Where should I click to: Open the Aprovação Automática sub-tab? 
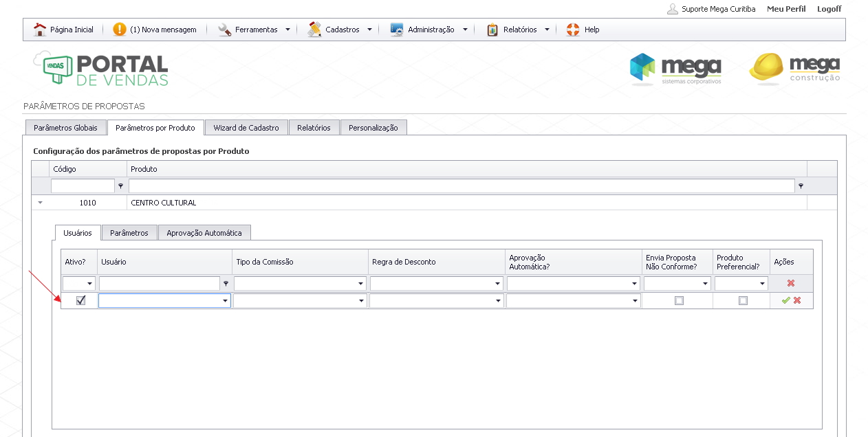point(204,233)
